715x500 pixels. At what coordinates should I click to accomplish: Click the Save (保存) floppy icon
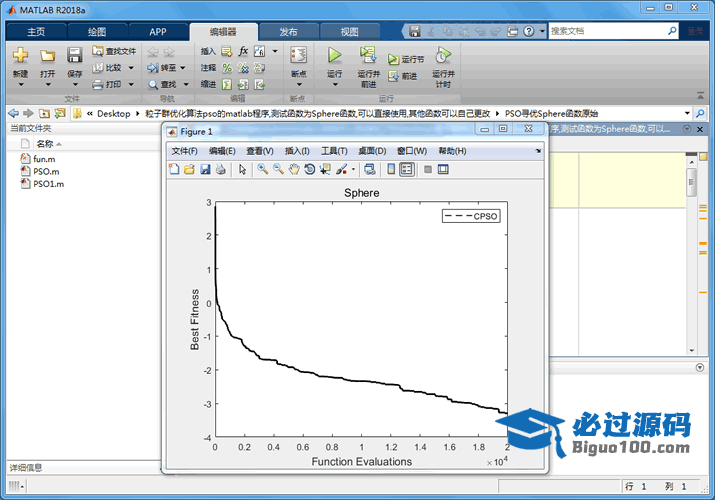coord(75,56)
